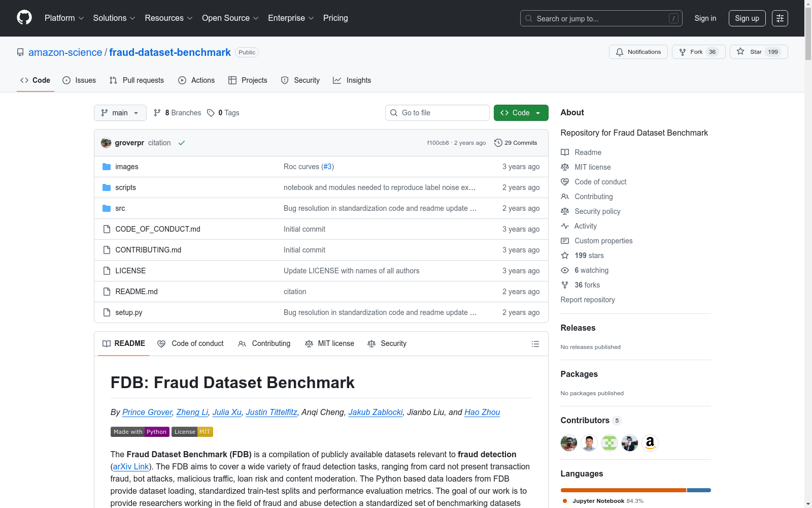Click the Sign in link
Image resolution: width=812 pixels, height=508 pixels.
(705, 18)
